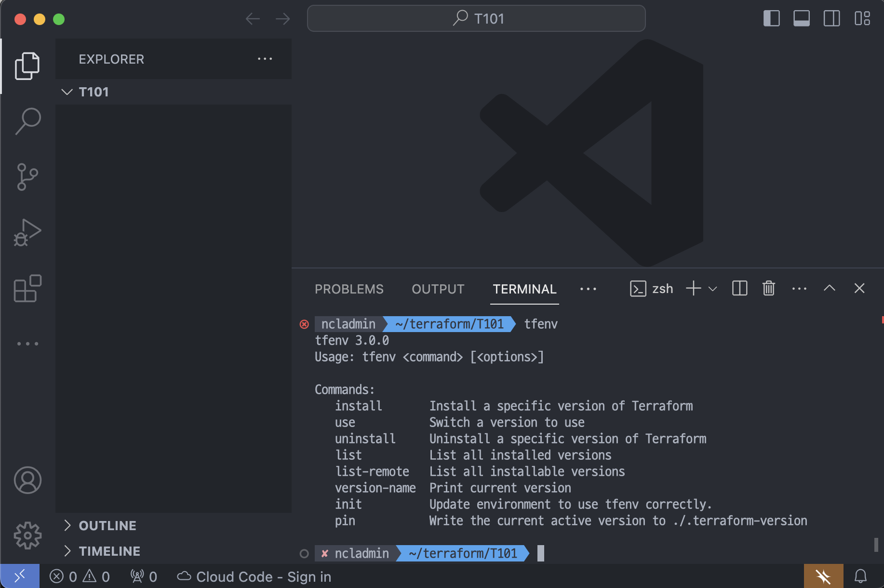Open errors and warnings in status bar

[80, 576]
